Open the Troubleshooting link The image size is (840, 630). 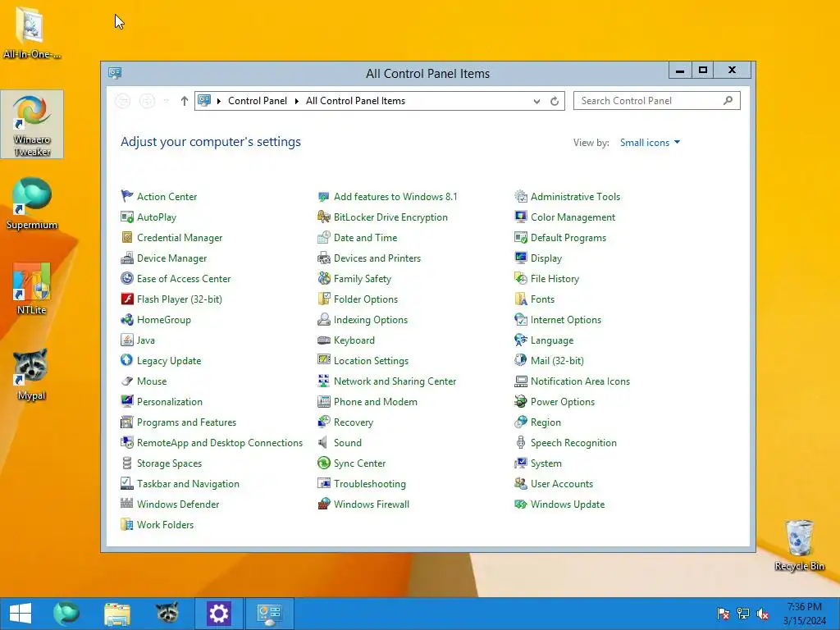coord(370,484)
